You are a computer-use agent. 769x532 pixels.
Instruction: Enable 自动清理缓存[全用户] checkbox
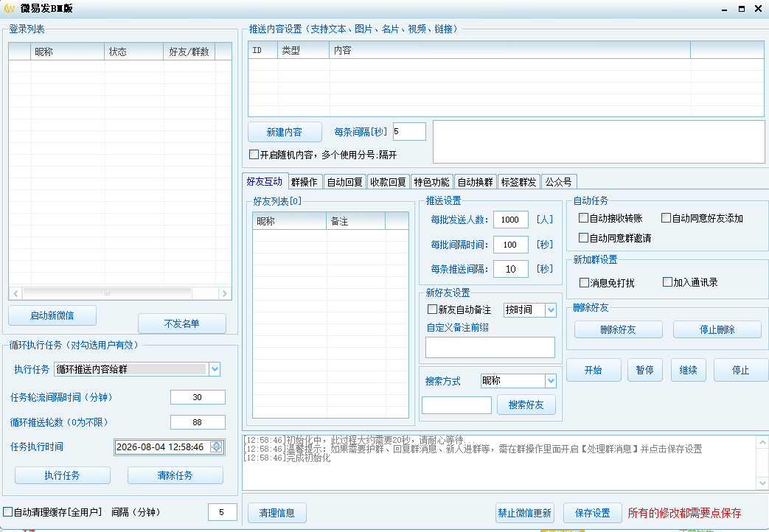[8, 512]
